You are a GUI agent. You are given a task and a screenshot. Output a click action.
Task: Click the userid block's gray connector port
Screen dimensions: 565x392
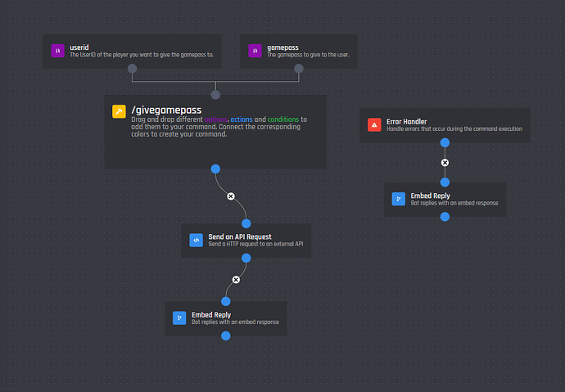coord(132,69)
